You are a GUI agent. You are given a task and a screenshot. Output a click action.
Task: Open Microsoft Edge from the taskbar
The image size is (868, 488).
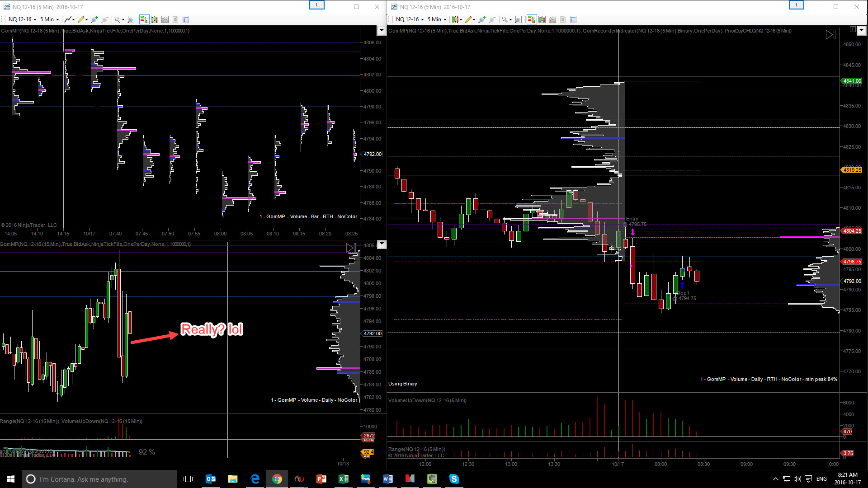click(x=255, y=479)
